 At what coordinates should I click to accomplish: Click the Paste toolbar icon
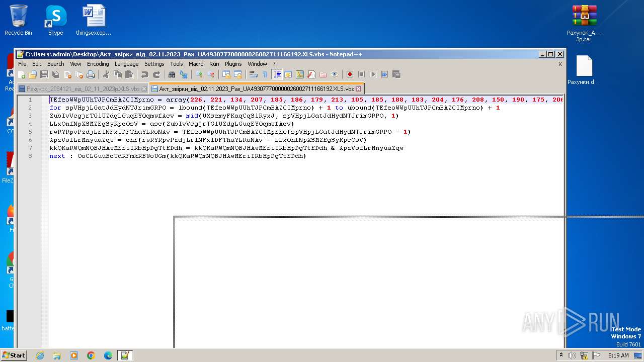[129, 74]
